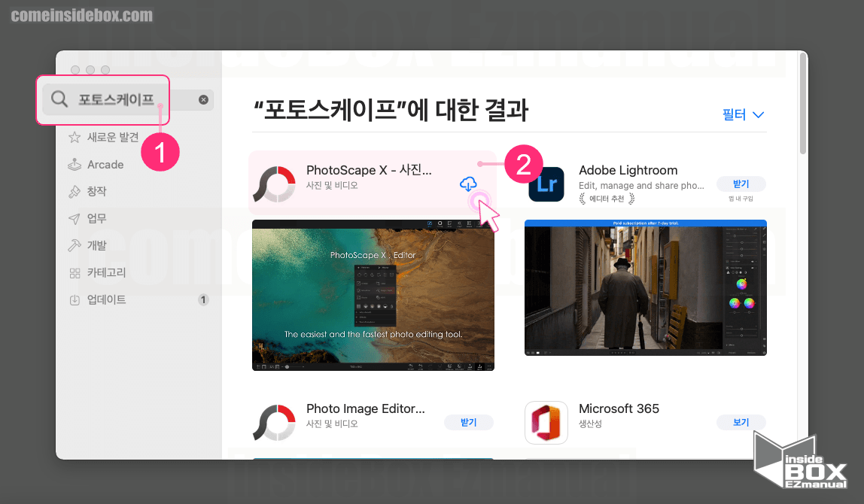The image size is (864, 504).
Task: Click the download icon beside 업데이트
Action: (x=75, y=299)
